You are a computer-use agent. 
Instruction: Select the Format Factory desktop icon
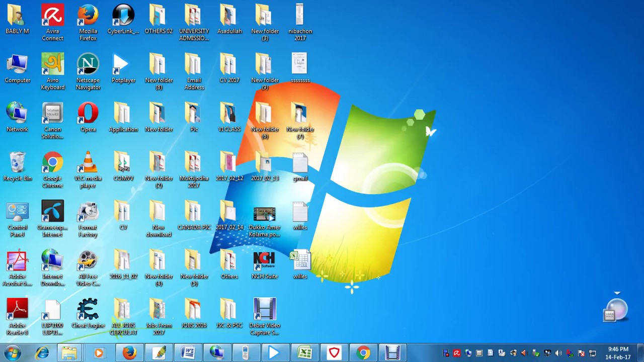(x=88, y=219)
